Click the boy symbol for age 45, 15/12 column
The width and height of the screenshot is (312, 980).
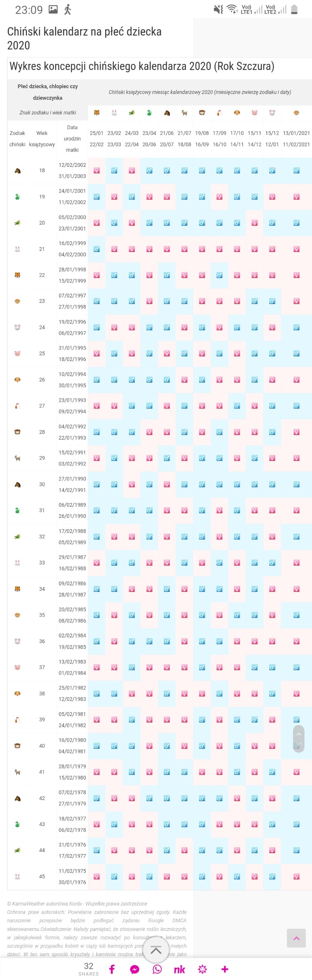(x=272, y=876)
